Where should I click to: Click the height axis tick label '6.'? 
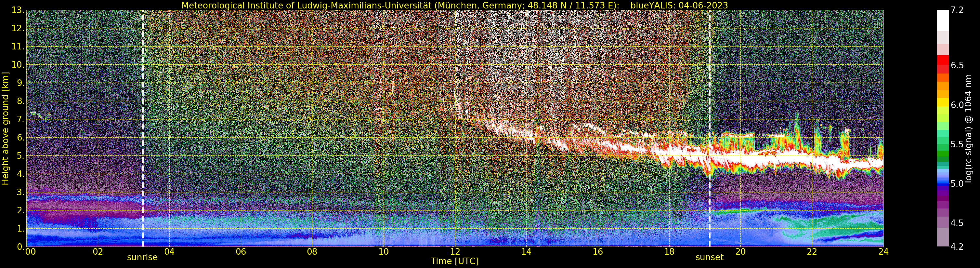click(20, 138)
